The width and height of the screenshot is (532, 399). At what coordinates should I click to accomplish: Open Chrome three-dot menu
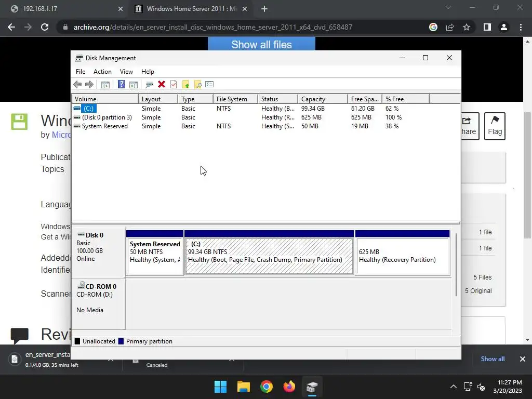coord(521,27)
